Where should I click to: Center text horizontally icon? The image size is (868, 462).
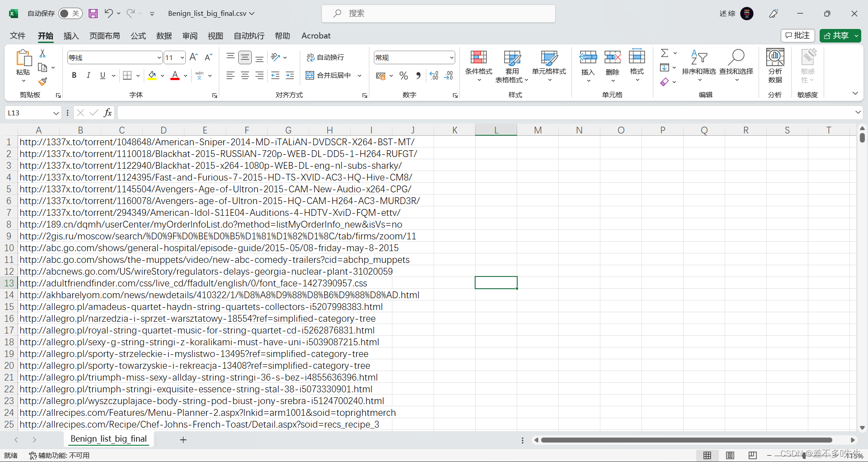tap(245, 76)
